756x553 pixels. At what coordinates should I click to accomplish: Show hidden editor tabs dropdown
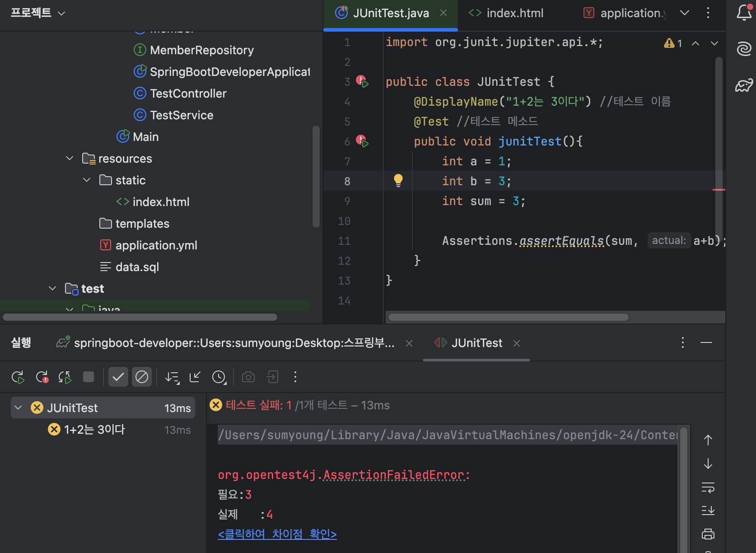[x=685, y=13]
